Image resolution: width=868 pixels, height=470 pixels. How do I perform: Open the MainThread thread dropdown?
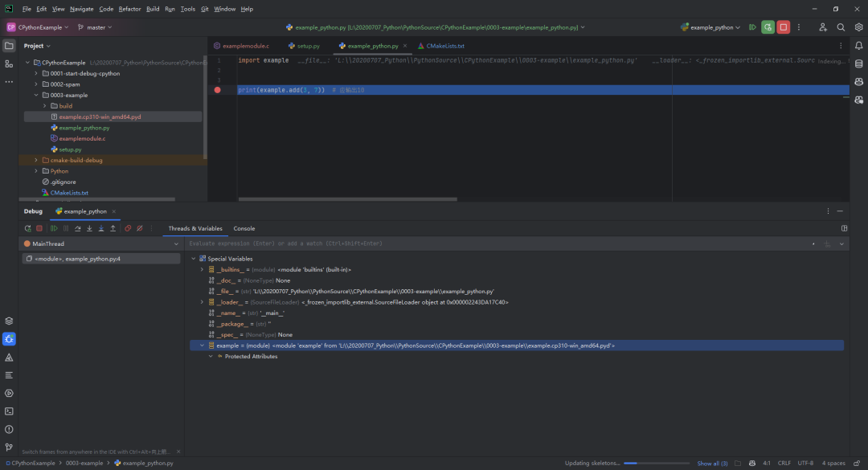coord(101,243)
